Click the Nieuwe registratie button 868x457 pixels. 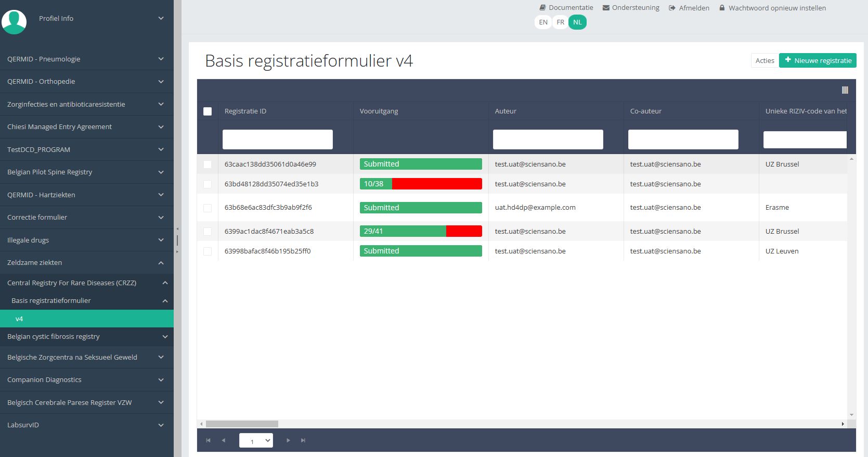(x=818, y=61)
